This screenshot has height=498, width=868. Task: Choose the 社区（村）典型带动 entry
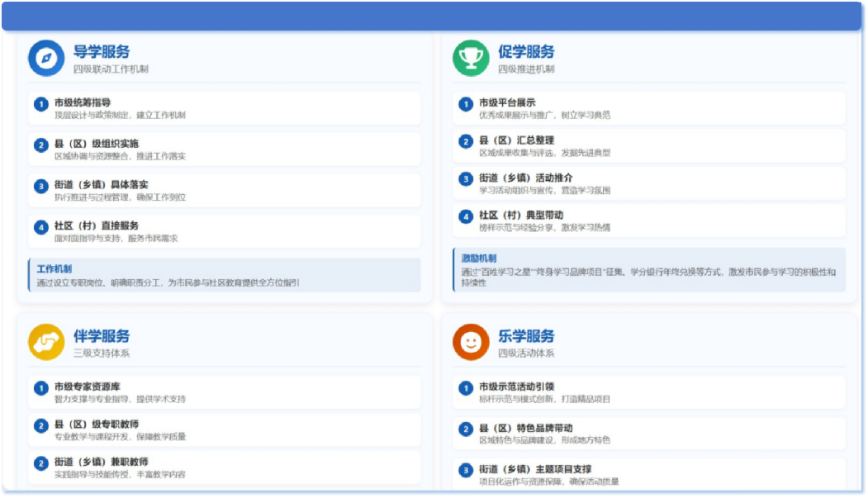click(x=648, y=221)
